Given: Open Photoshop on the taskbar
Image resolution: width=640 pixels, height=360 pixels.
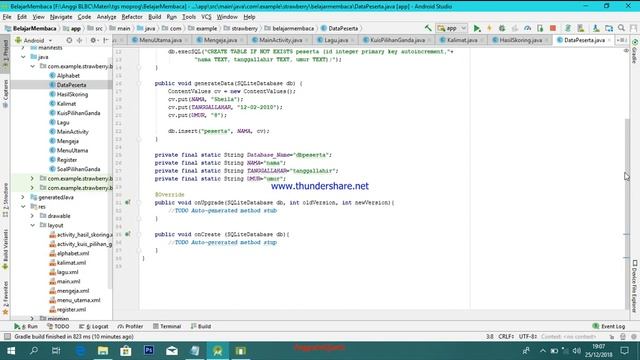Looking at the screenshot, I should pos(149,351).
